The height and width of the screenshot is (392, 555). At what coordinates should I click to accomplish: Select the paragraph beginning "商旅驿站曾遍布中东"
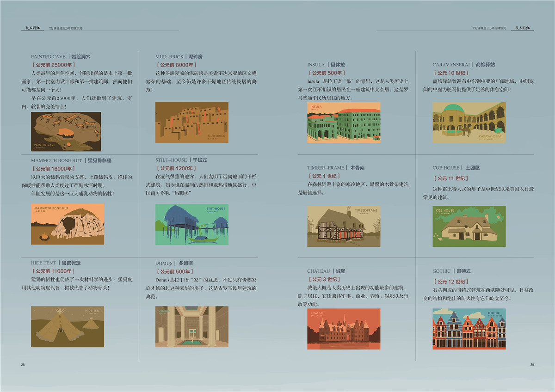tap(478, 85)
